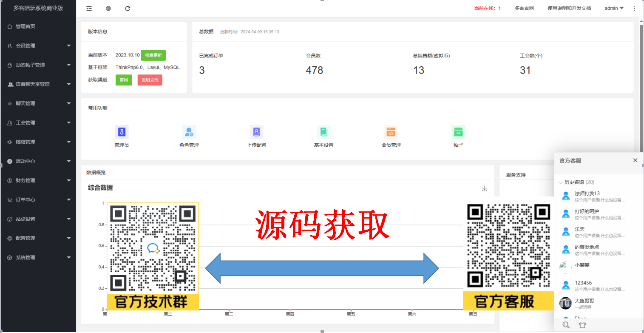The image size is (644, 333).
Task: Click the 上传配置 shortcut icon
Action: coord(256,132)
